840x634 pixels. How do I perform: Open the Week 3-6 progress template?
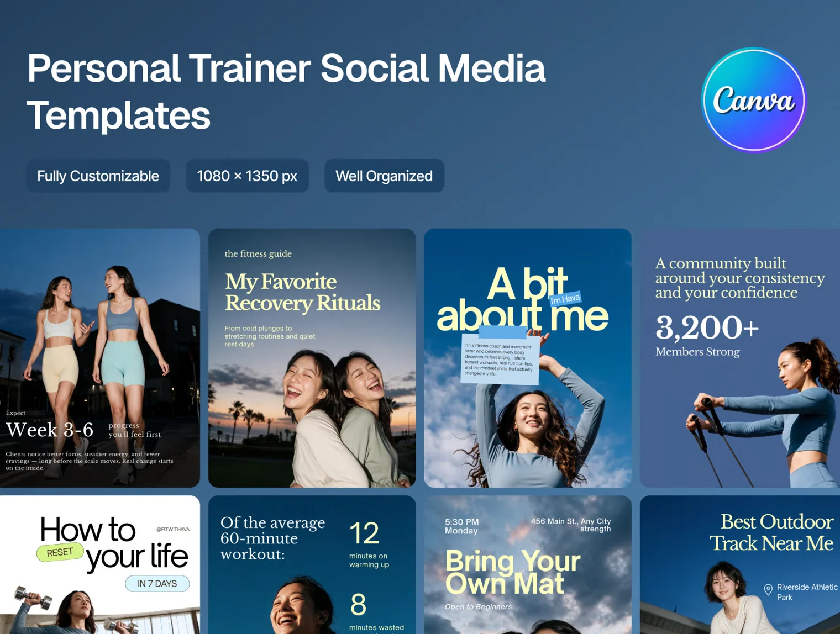point(100,358)
